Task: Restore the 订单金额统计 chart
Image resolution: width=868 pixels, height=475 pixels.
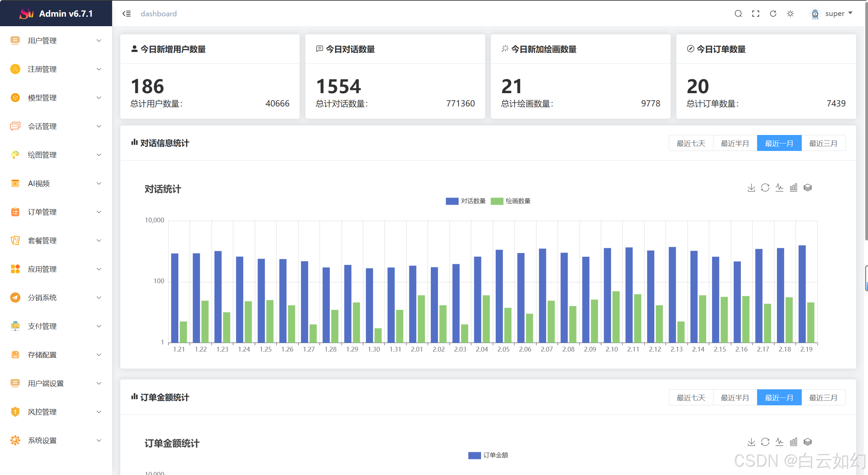Action: [765, 442]
